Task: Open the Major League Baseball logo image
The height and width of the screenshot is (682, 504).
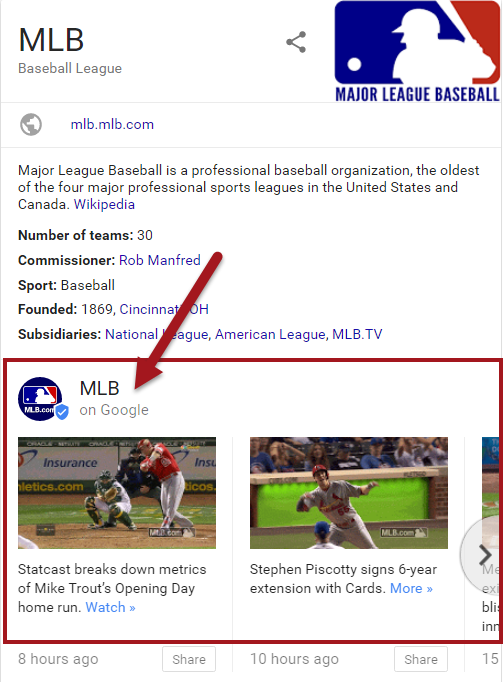Action: 417,51
